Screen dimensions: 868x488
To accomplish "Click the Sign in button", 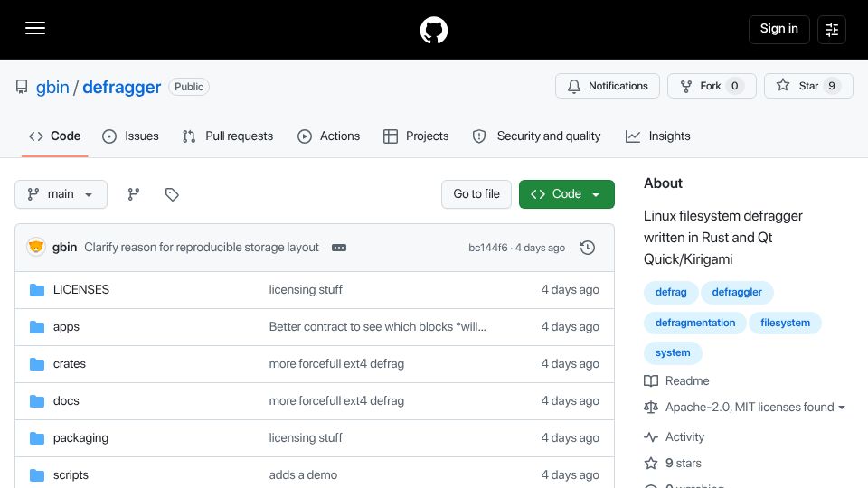I will click(x=778, y=29).
